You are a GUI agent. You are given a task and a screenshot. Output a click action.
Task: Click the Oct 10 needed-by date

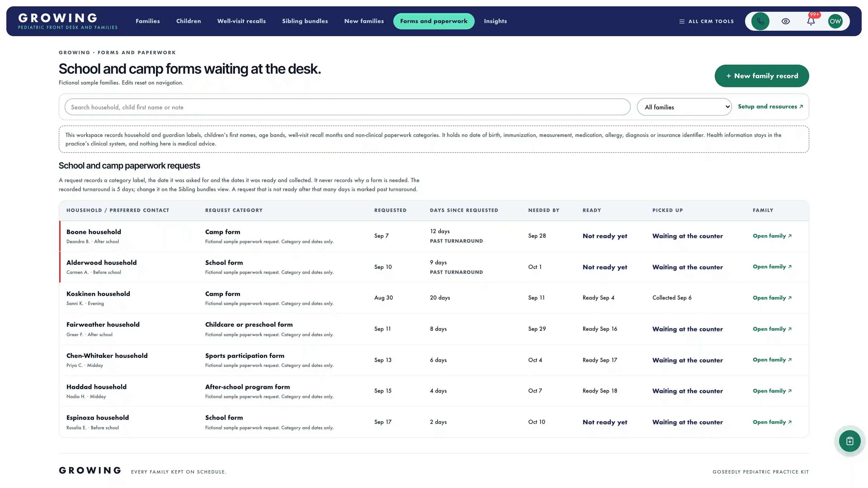(536, 422)
